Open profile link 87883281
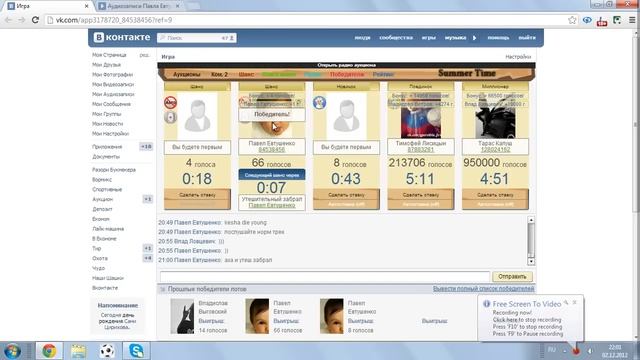The image size is (640, 360). tap(420, 150)
